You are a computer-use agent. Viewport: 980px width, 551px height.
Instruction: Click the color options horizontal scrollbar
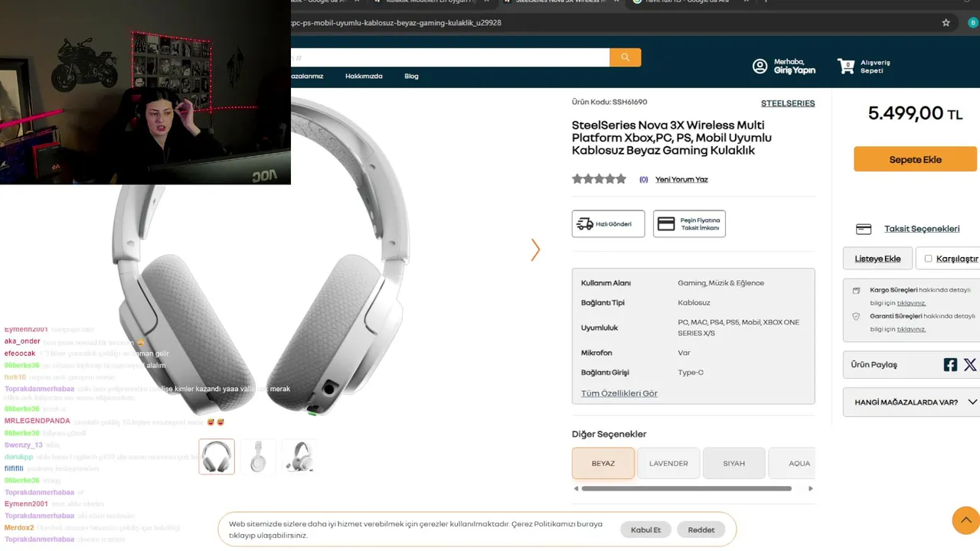click(686, 488)
